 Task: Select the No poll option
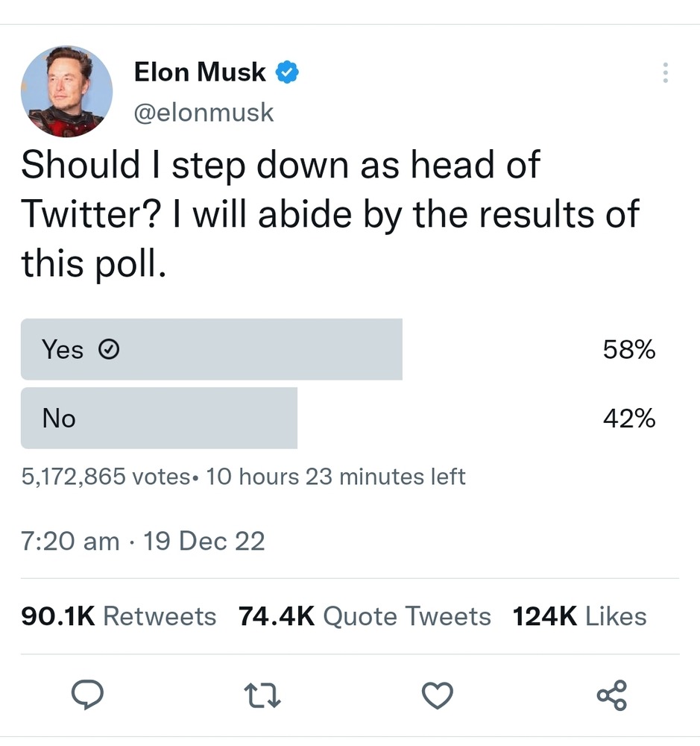pyautogui.click(x=159, y=418)
